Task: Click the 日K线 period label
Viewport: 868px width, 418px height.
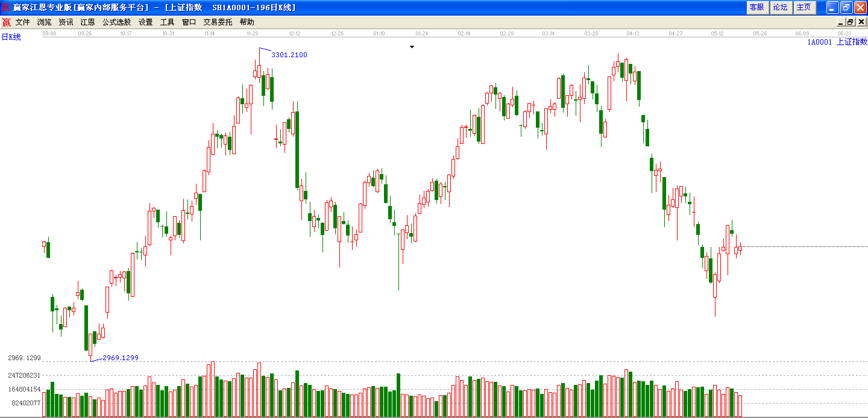Action: click(11, 37)
